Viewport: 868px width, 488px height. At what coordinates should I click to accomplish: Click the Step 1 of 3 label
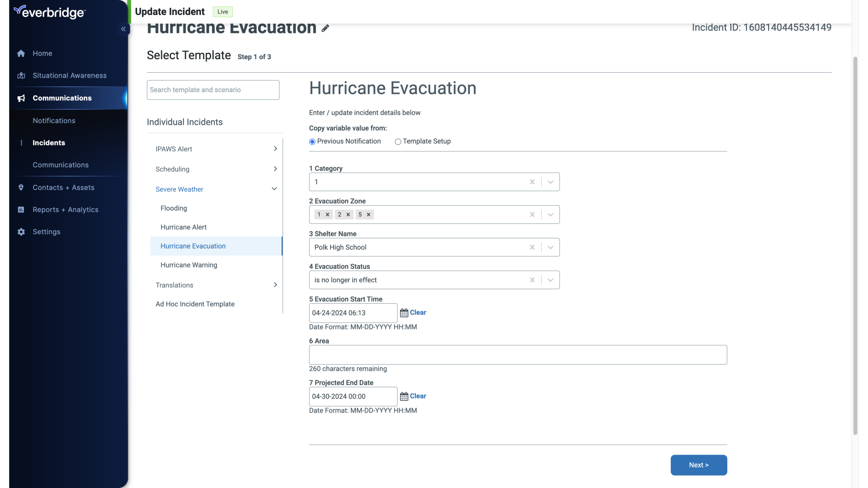(x=254, y=57)
